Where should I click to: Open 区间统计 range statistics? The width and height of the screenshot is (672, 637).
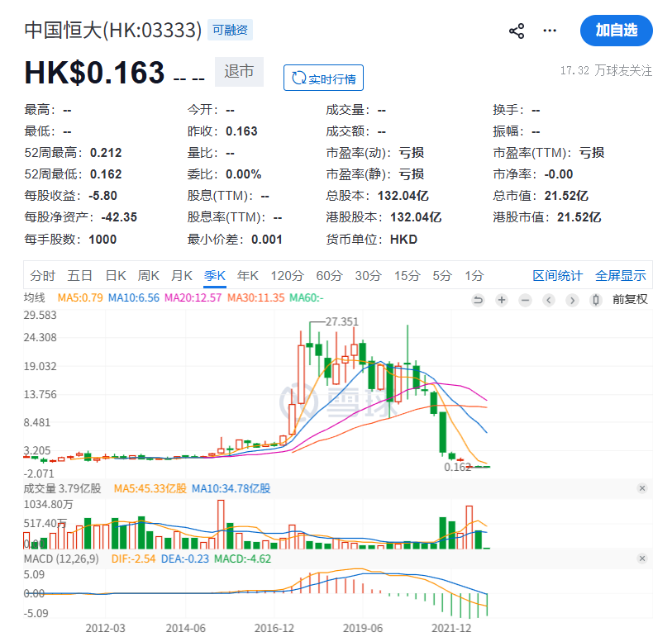click(x=558, y=275)
